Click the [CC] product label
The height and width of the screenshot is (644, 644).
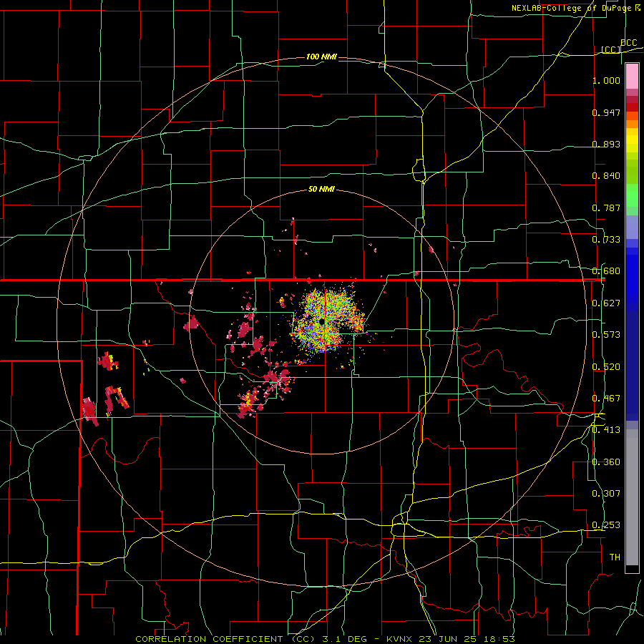(x=611, y=49)
